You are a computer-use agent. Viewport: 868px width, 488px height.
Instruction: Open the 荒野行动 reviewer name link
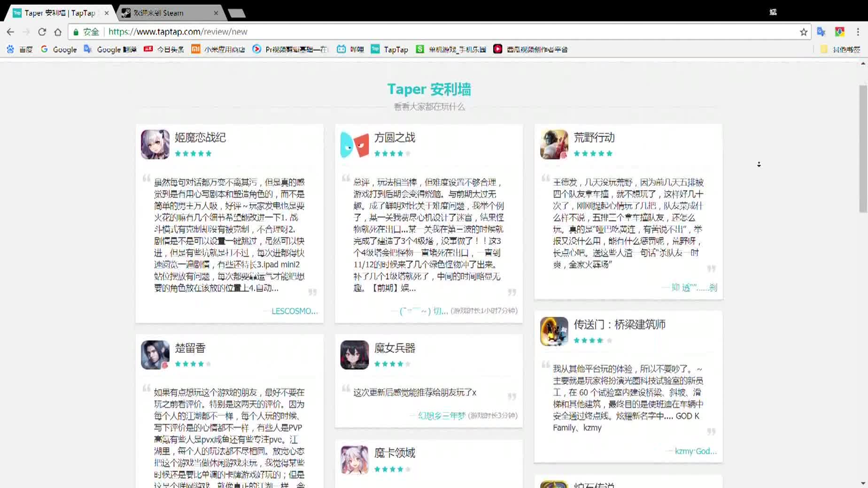[694, 287]
